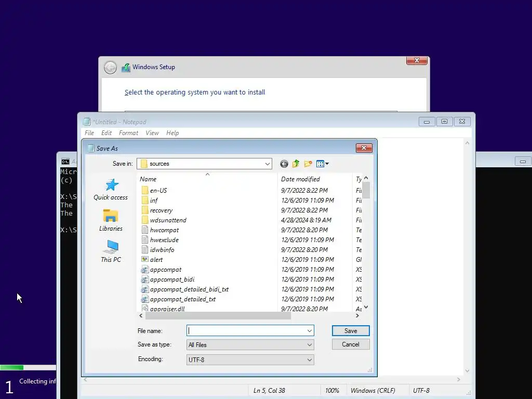The height and width of the screenshot is (399, 532).
Task: Open the Save as type dropdown
Action: [x=250, y=345]
